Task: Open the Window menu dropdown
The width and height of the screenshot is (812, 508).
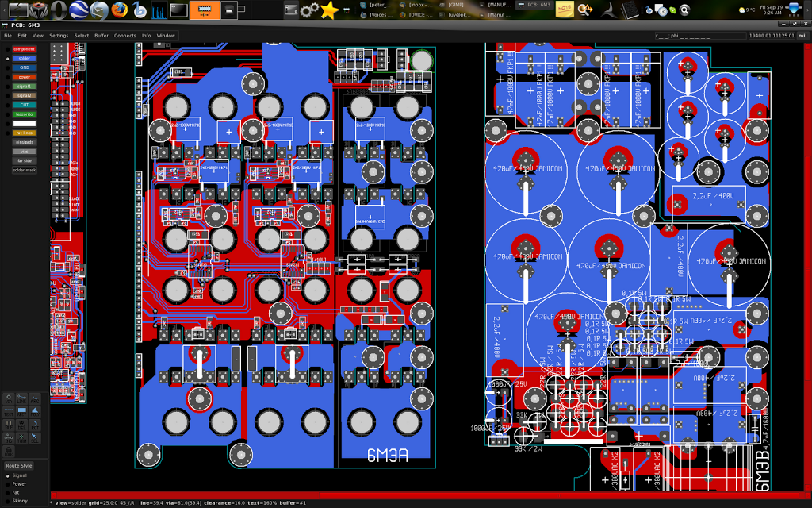Action: click(166, 36)
